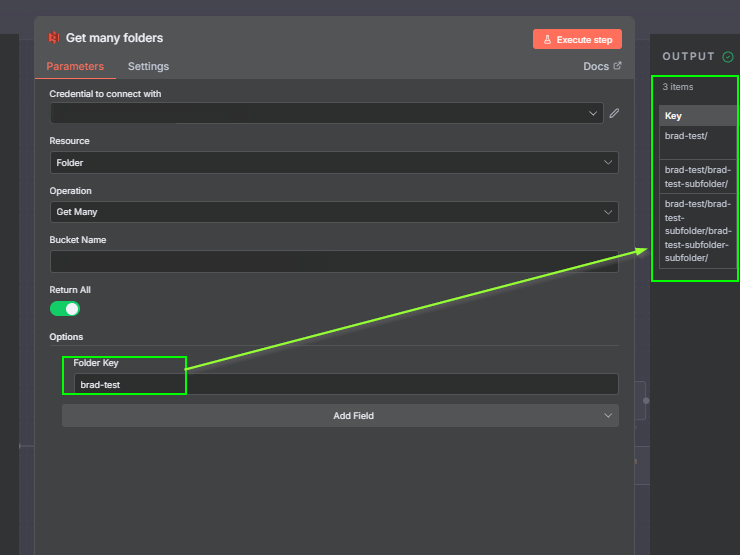The width and height of the screenshot is (740, 555).
Task: Click the S3 node icon beside the title
Action: (x=54, y=38)
